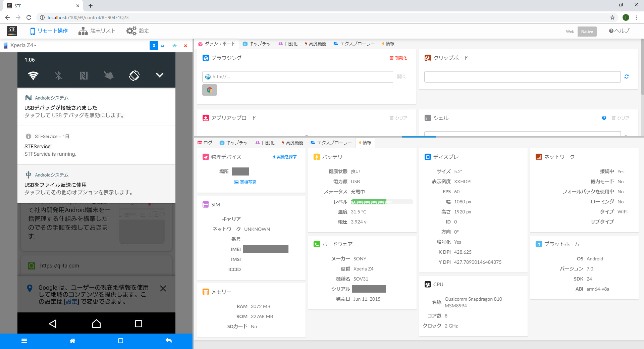644x349 pixels.
Task: Switch to upper ダッシュボード tab
Action: click(x=217, y=44)
